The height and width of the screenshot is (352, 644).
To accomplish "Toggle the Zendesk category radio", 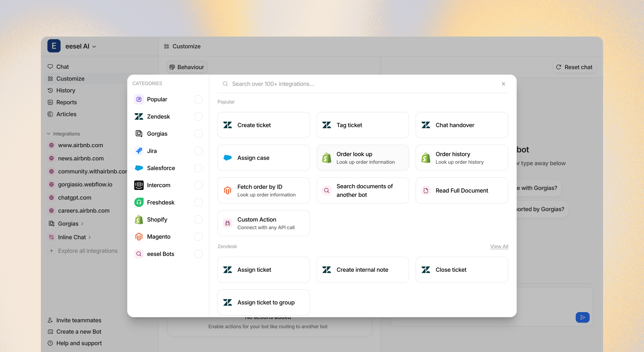I will coord(198,116).
